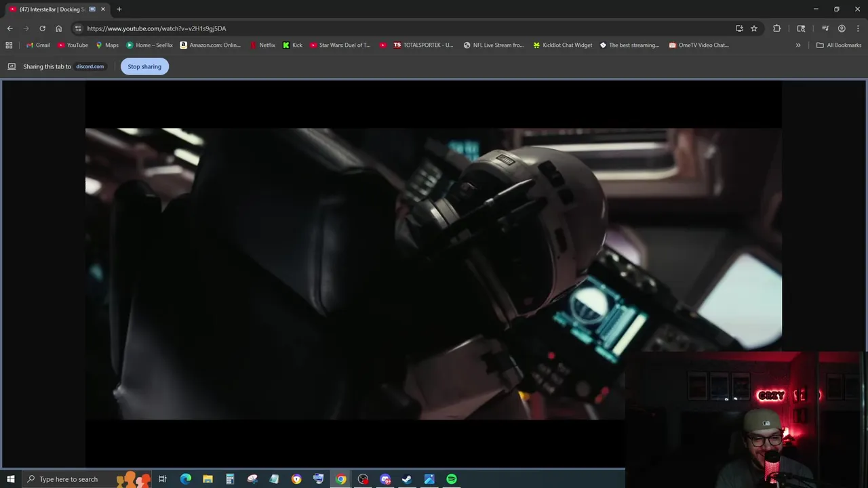Screen dimensions: 868x488
Task: Expand hidden bookmarks chevron
Action: click(798, 45)
